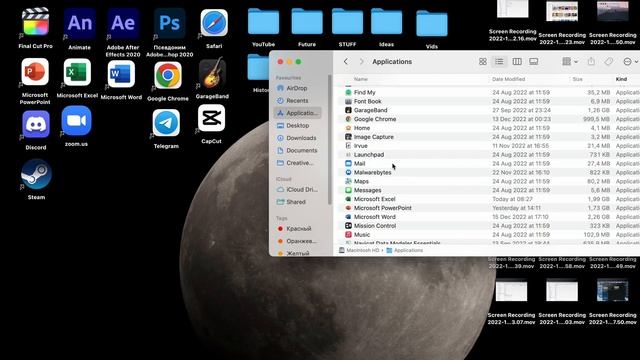
Task: Select Image Capture in Applications list
Action: pos(489,137)
